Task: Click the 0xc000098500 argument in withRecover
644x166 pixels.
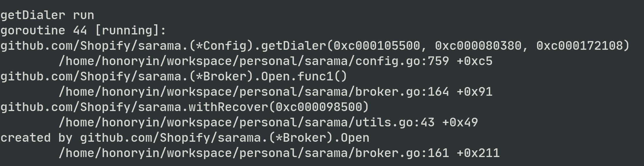Action: coord(319,107)
